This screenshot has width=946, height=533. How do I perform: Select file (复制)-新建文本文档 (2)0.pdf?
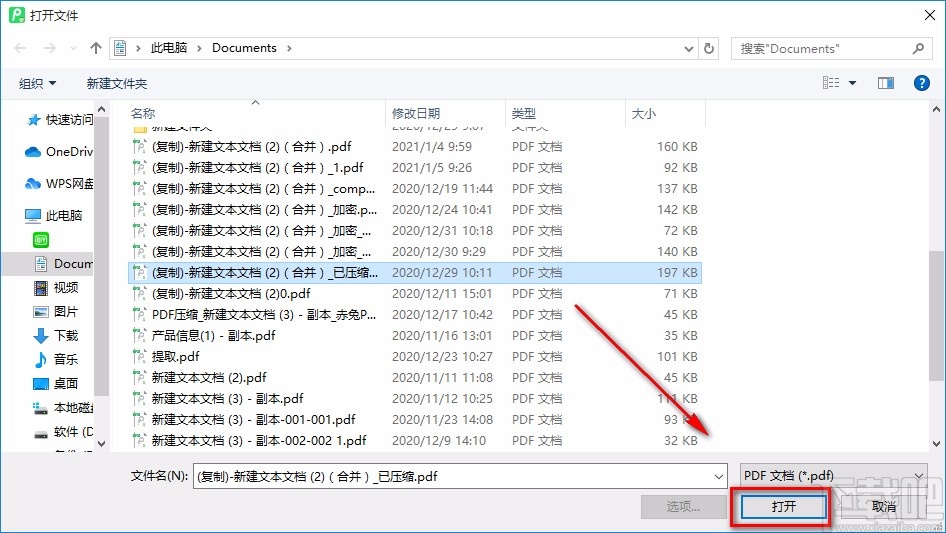point(415,294)
